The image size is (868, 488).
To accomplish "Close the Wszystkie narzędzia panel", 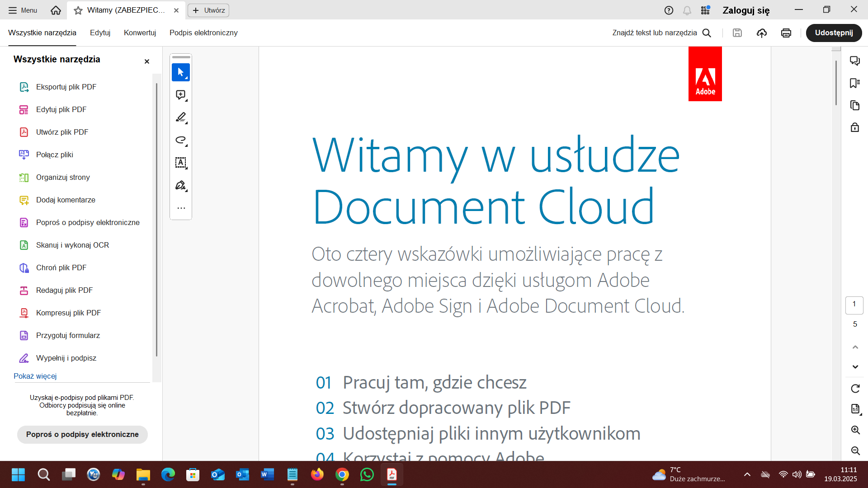I will click(x=146, y=61).
